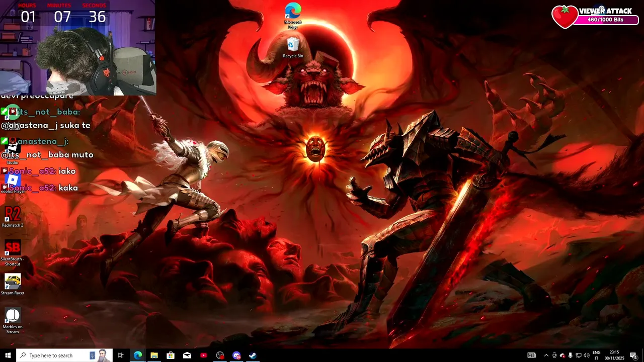644x362 pixels.
Task: Show hidden system tray icons
Action: tap(546, 355)
